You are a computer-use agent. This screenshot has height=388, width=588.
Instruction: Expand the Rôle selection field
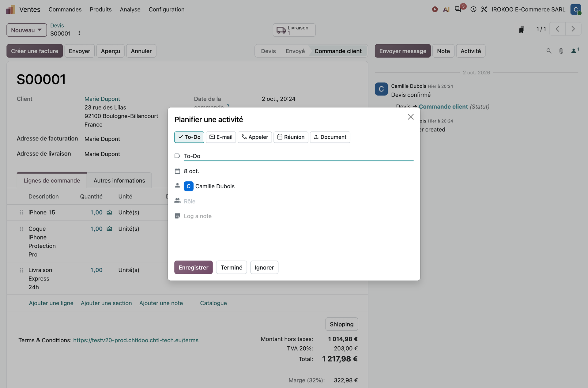299,201
